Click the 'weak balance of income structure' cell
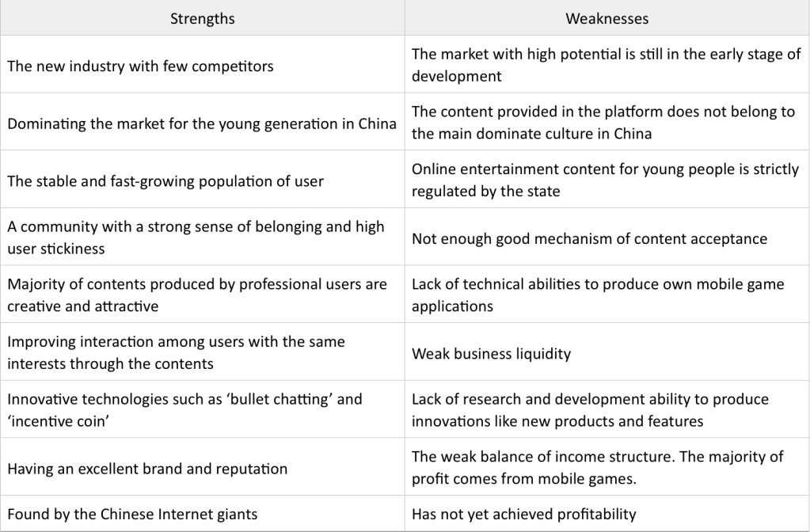The image size is (810, 532). click(x=597, y=467)
